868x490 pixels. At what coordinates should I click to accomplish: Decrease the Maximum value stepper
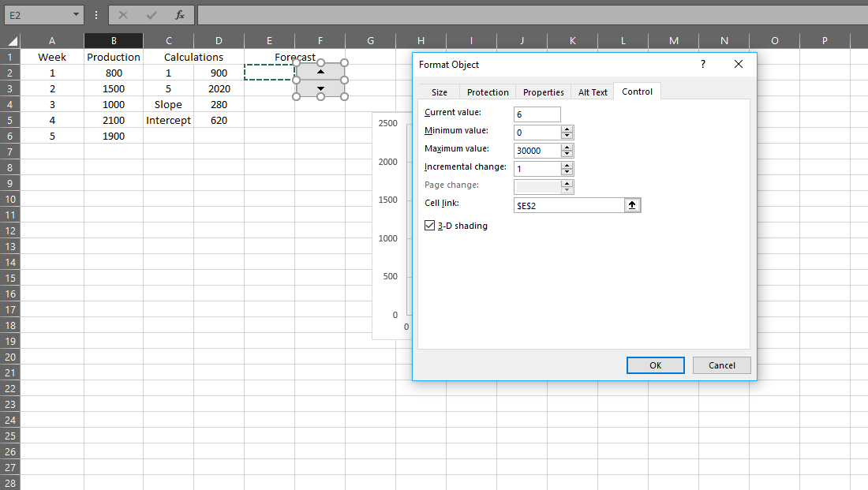tap(567, 154)
